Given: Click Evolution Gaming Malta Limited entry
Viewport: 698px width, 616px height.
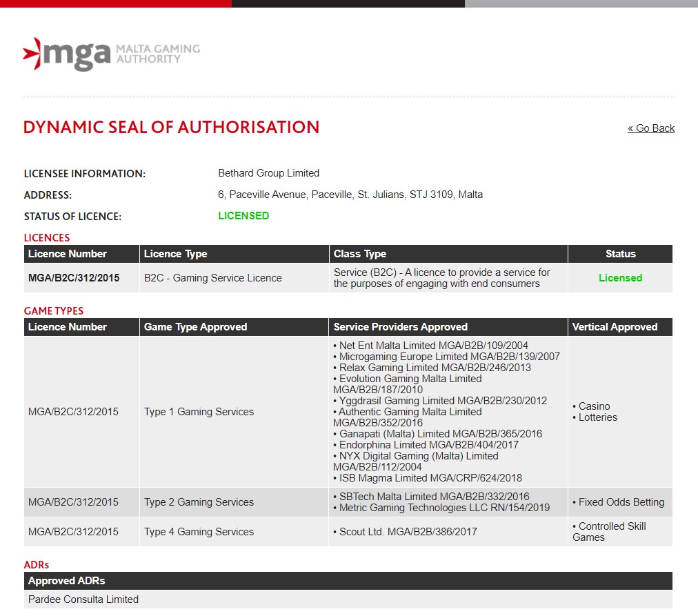Looking at the screenshot, I should pyautogui.click(x=408, y=384).
